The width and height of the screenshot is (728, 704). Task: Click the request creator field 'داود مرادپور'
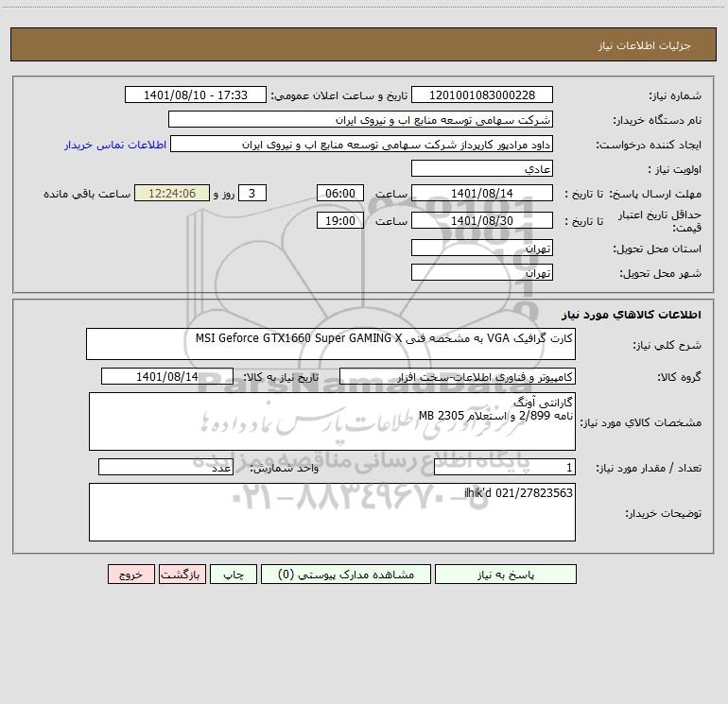point(362,144)
